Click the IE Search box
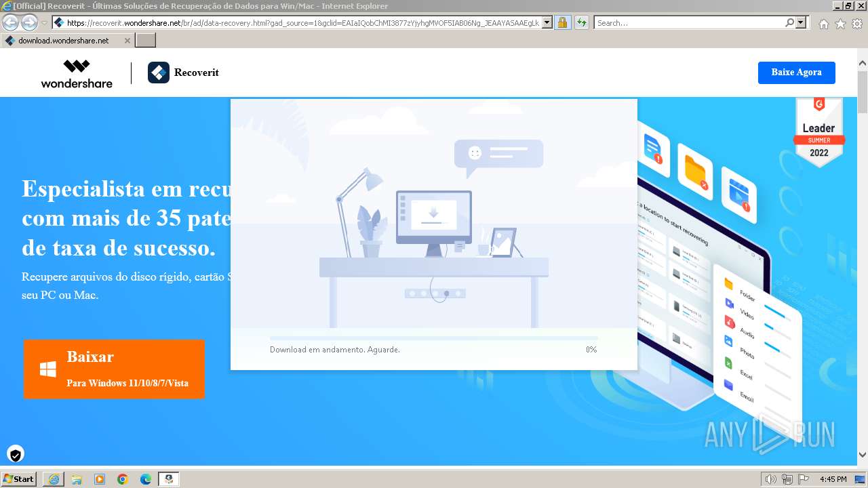The width and height of the screenshot is (868, 488). pyautogui.click(x=689, y=23)
